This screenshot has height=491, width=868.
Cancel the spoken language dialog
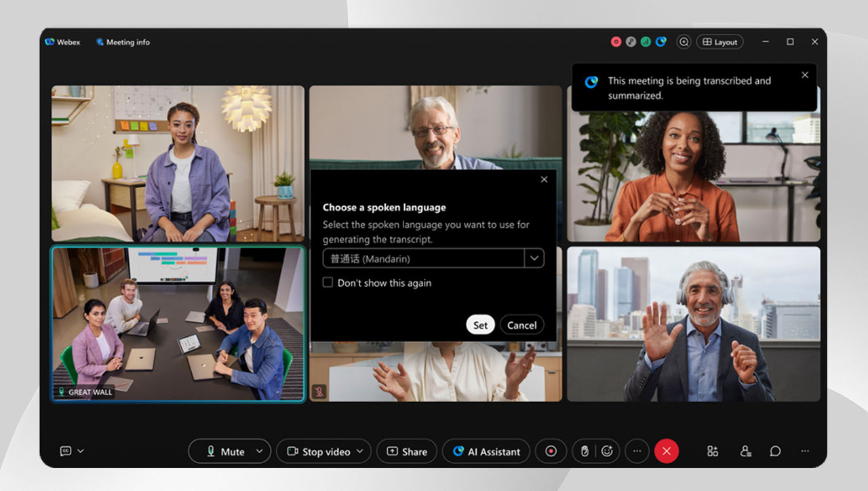point(522,325)
